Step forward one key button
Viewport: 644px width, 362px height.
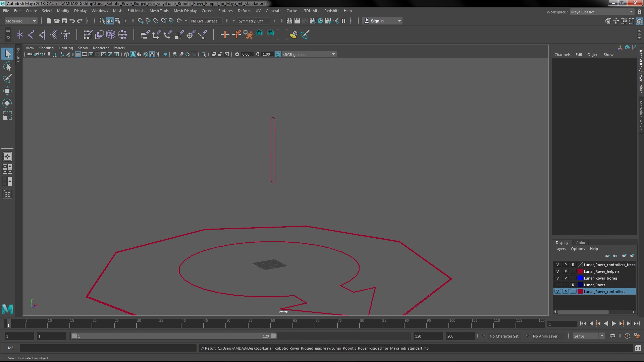point(621,323)
